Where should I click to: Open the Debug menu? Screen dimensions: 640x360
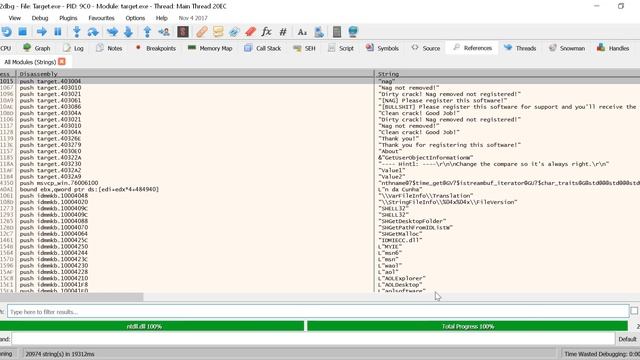tap(40, 18)
